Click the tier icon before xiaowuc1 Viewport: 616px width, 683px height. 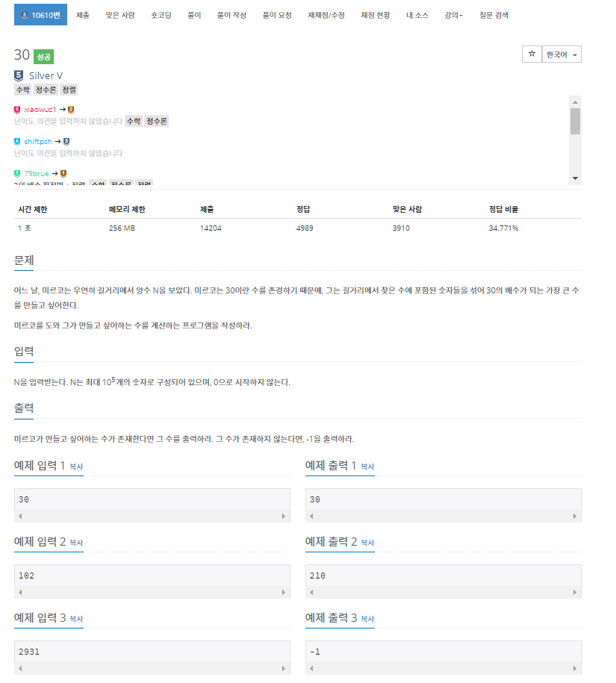[x=17, y=110]
